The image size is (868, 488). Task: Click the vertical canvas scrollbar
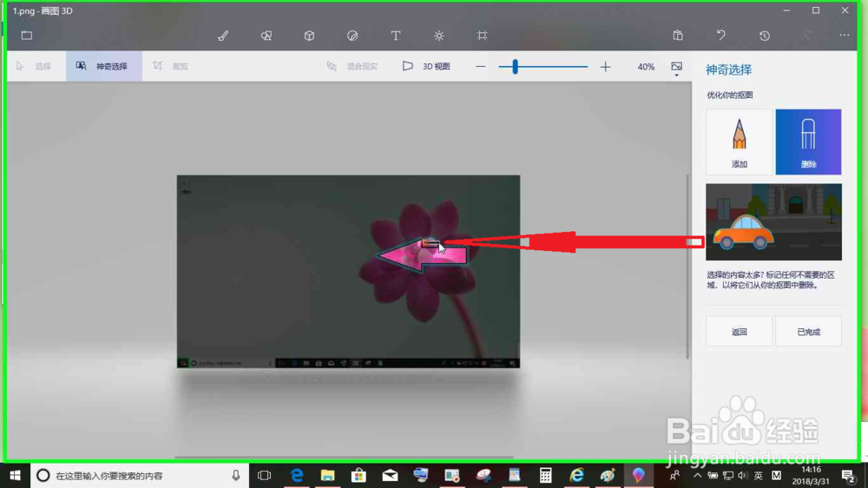(688, 267)
